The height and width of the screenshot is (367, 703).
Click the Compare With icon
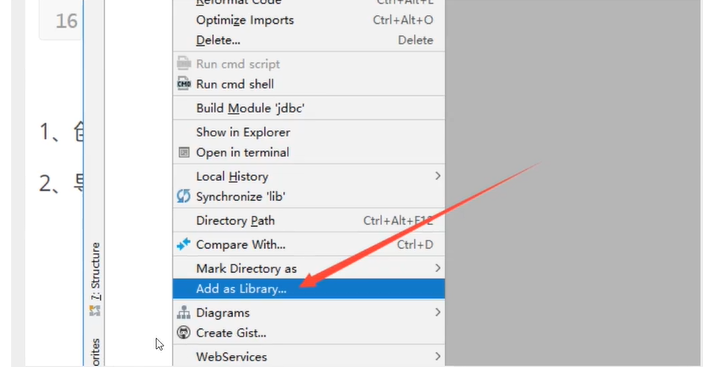183,244
